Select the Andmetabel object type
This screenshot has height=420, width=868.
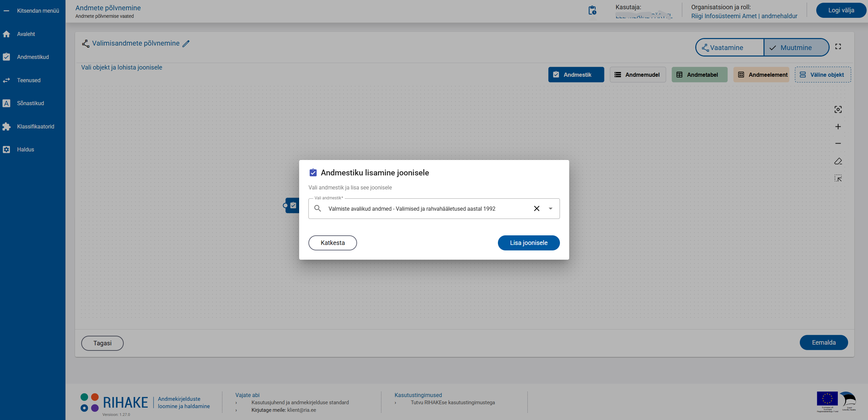click(x=699, y=75)
